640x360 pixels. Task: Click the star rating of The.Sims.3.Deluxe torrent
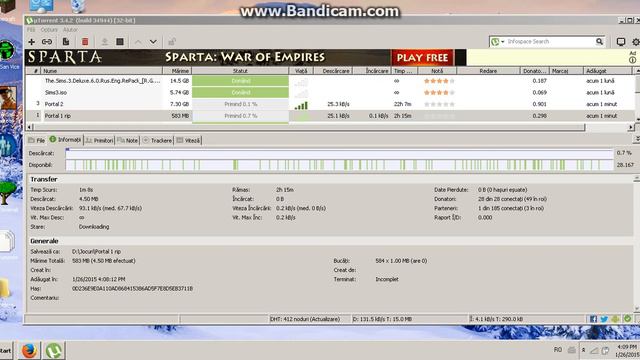point(439,81)
